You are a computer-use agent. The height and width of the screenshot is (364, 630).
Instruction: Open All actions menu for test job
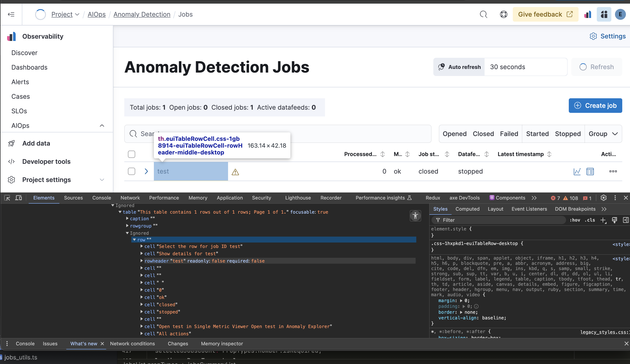point(613,171)
